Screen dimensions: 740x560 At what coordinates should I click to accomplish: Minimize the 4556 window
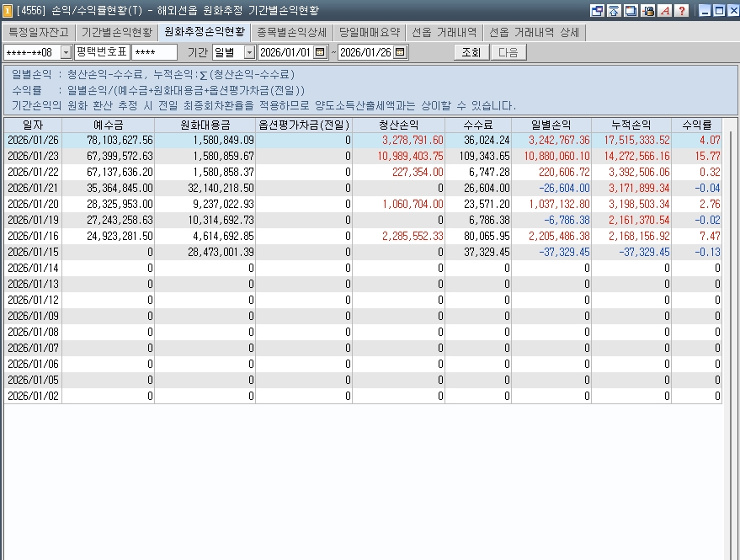[705, 10]
